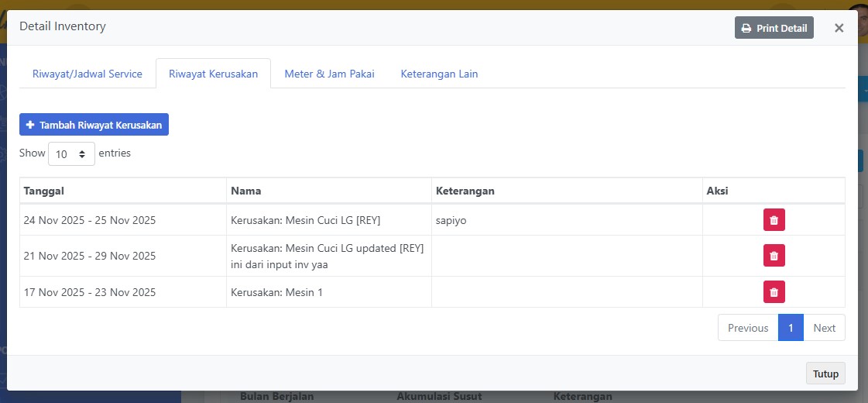Switch to Riwayat/Jadwal Service tab
Image resolution: width=868 pixels, height=403 pixels.
[x=87, y=74]
